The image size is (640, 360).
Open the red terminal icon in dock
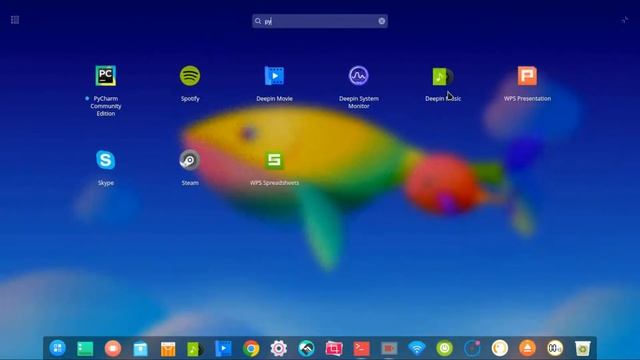tap(362, 349)
